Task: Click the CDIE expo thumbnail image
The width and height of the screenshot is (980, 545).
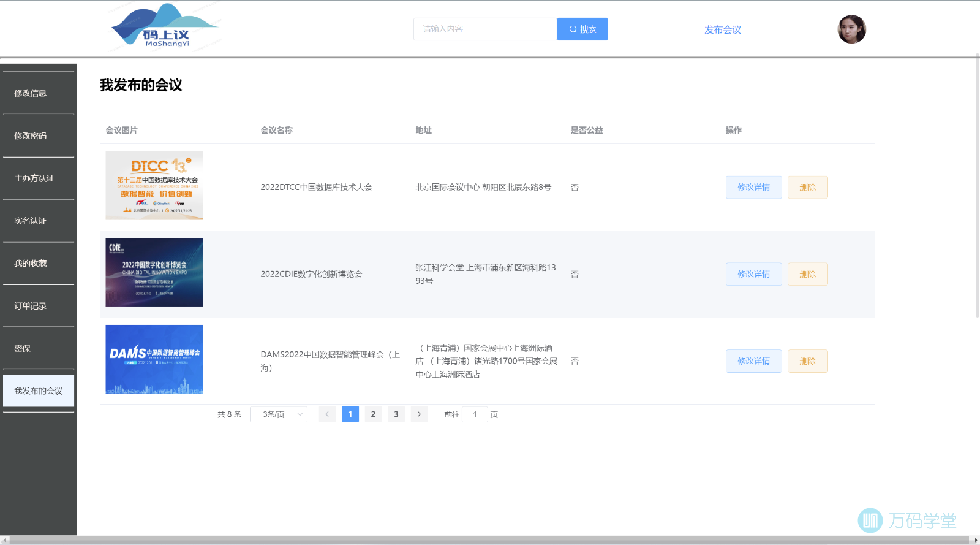Action: tap(154, 272)
